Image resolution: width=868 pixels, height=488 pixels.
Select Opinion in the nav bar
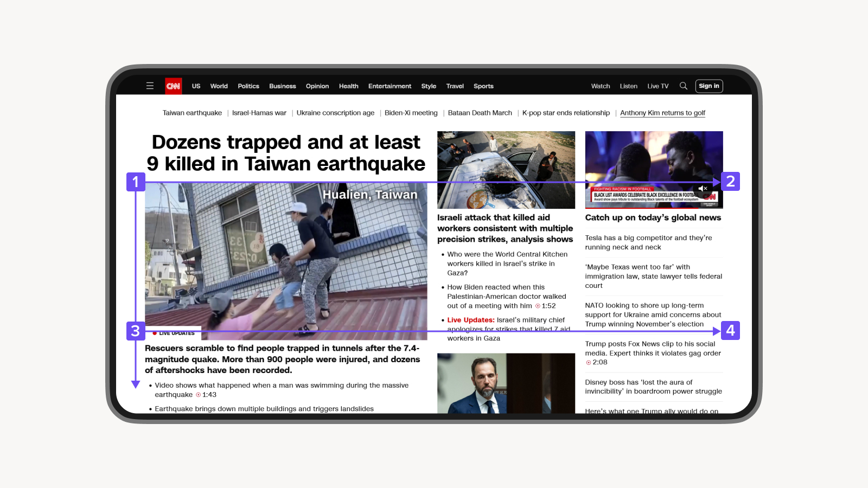click(317, 86)
